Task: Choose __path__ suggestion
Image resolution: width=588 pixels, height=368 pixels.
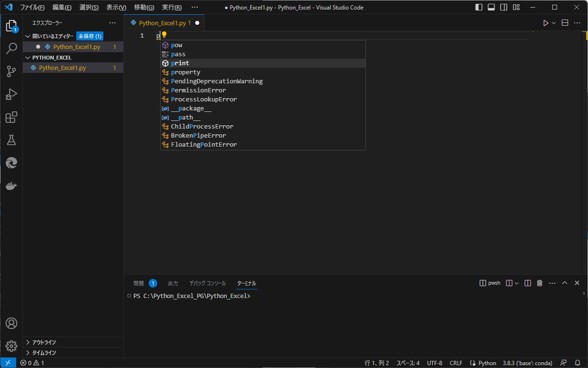Action: coord(263,118)
